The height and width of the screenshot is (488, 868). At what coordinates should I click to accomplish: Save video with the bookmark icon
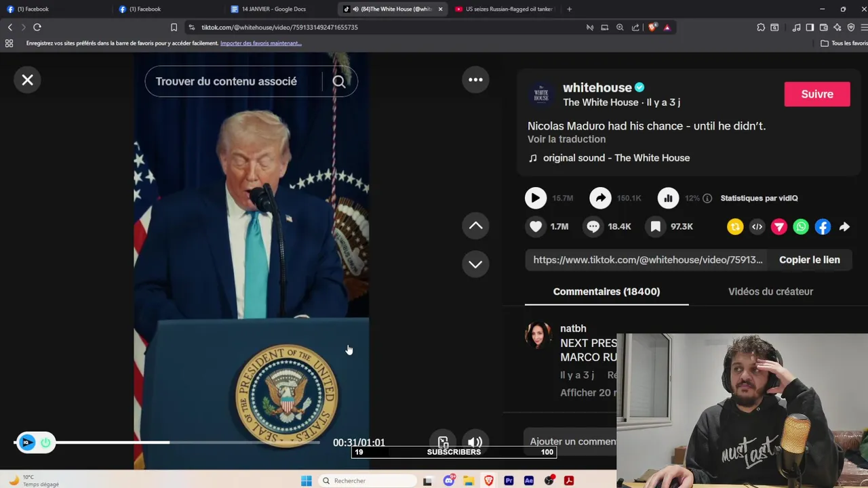click(x=656, y=226)
